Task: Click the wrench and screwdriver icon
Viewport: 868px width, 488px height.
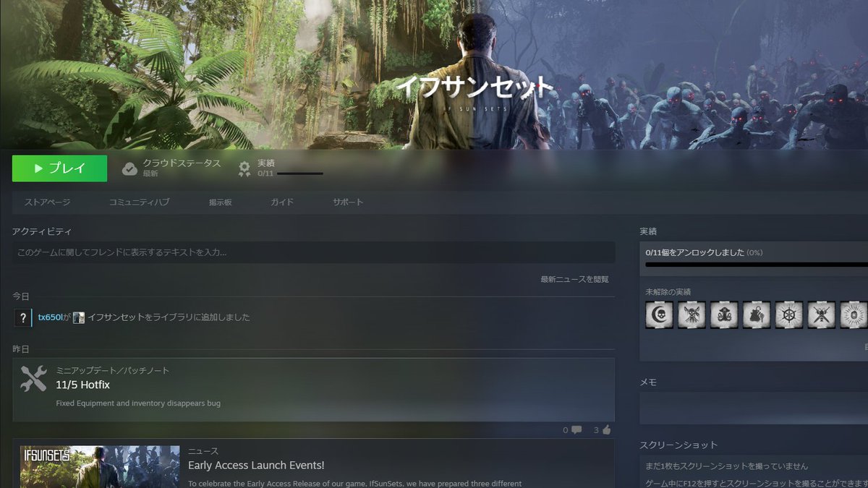Action: point(33,380)
